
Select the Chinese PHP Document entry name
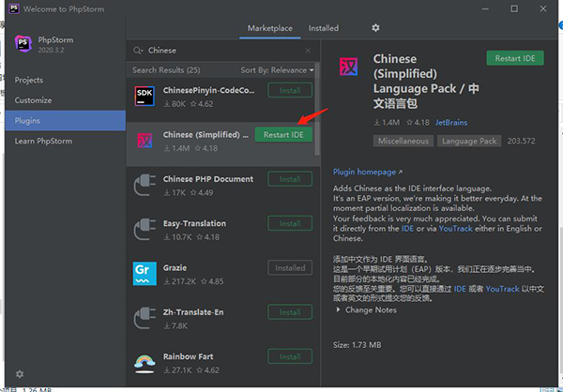[208, 179]
